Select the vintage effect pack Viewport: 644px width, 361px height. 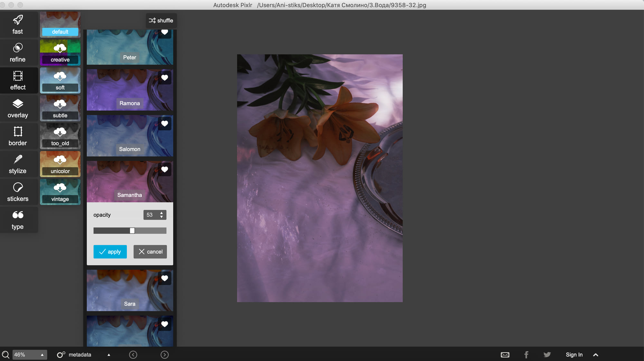pos(60,192)
